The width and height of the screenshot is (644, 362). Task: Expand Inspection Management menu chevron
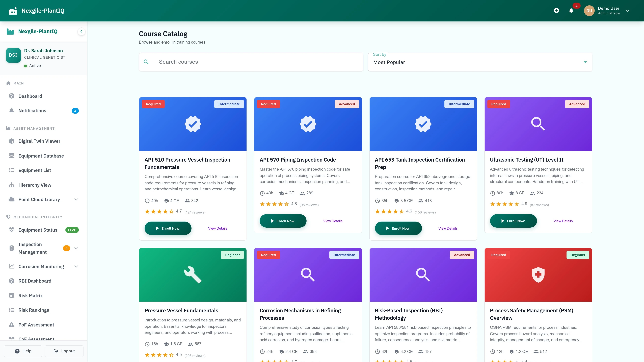point(76,248)
